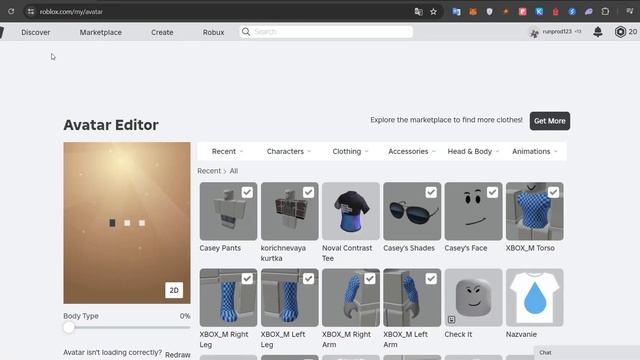Open the Robux nav item
This screenshot has height=360, width=640.
click(x=213, y=32)
